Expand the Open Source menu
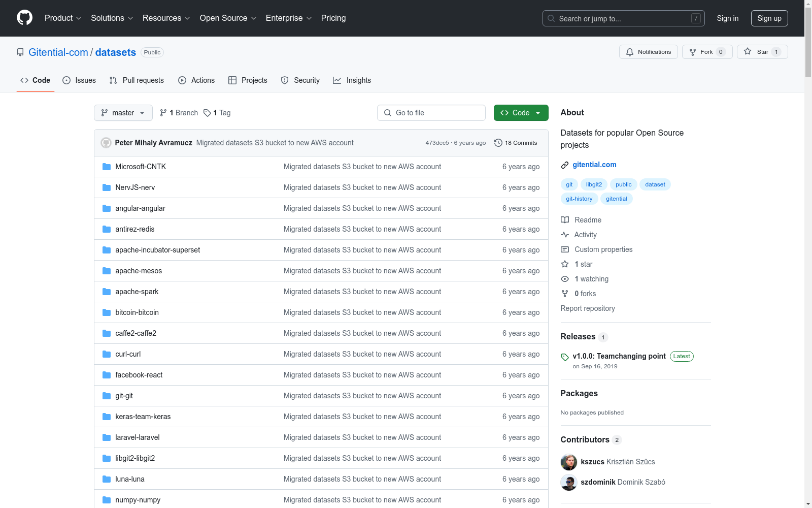 pos(228,18)
